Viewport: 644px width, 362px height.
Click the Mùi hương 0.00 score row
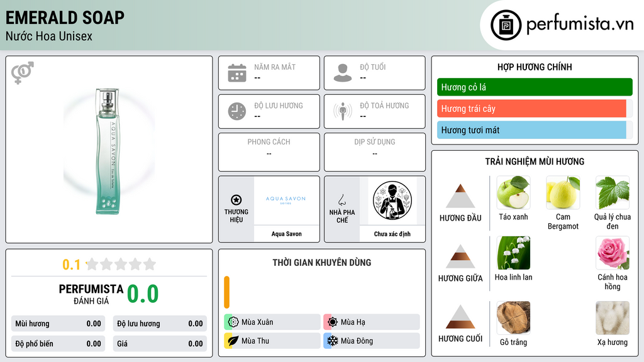tap(58, 324)
